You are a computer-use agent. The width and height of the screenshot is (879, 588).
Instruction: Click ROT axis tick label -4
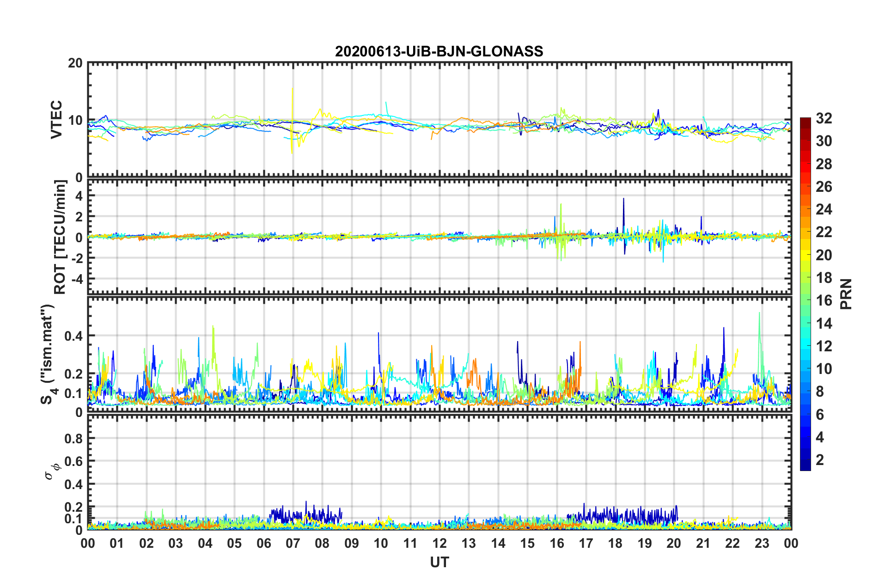tap(77, 279)
